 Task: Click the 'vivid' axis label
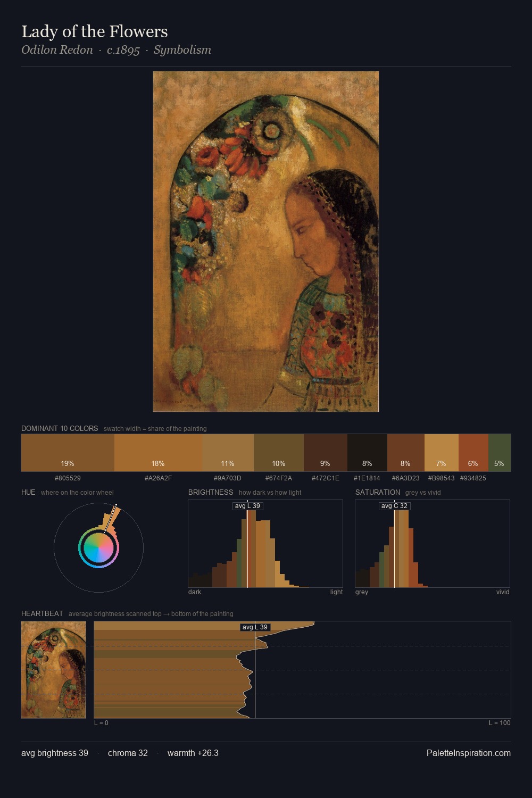point(503,592)
